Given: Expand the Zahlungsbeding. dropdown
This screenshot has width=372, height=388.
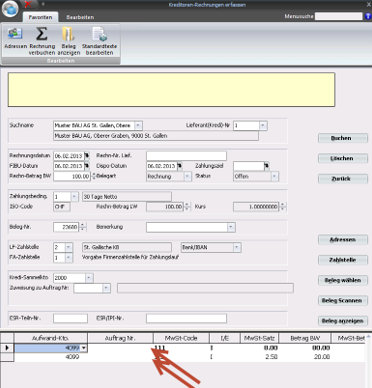Looking at the screenshot, I should (75, 197).
